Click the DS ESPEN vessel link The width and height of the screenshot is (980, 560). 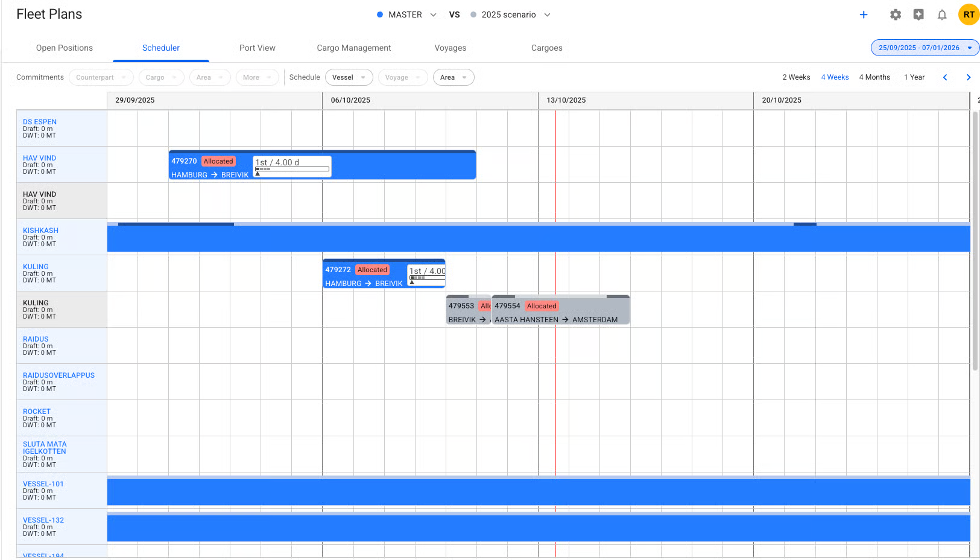40,122
